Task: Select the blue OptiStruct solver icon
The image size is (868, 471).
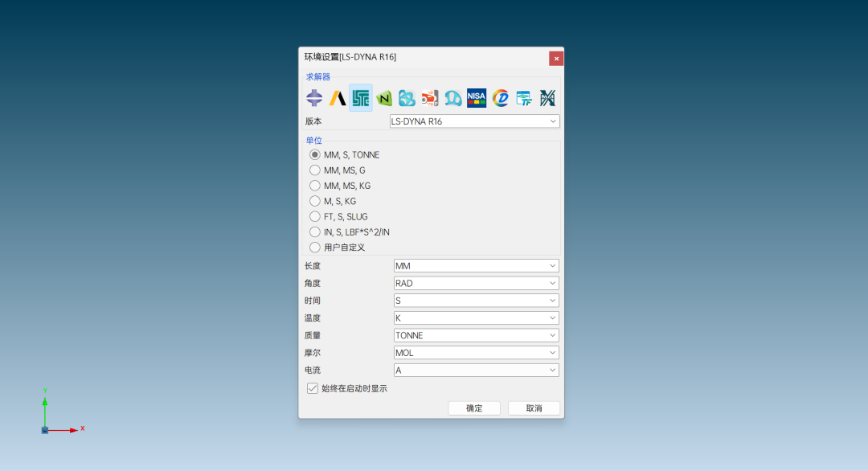Action: pyautogui.click(x=407, y=98)
